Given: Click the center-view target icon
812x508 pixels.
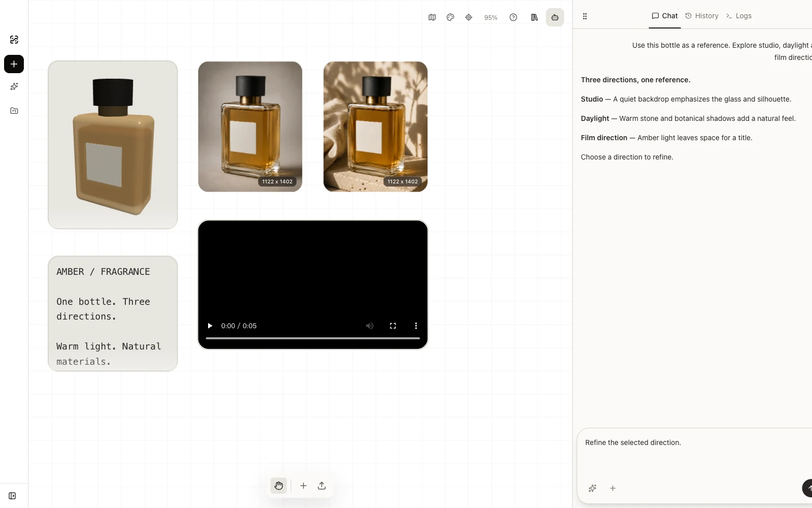Looking at the screenshot, I should (468, 17).
